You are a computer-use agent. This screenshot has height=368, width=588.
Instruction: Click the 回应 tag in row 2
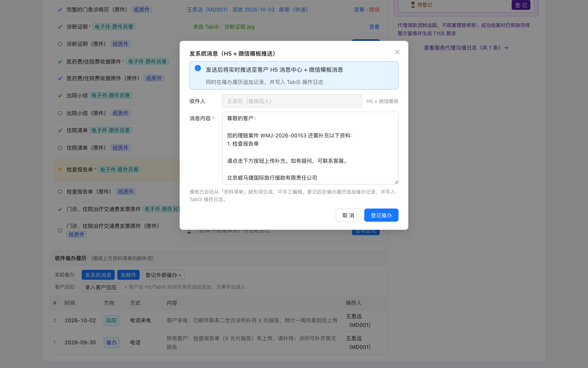coord(111,320)
